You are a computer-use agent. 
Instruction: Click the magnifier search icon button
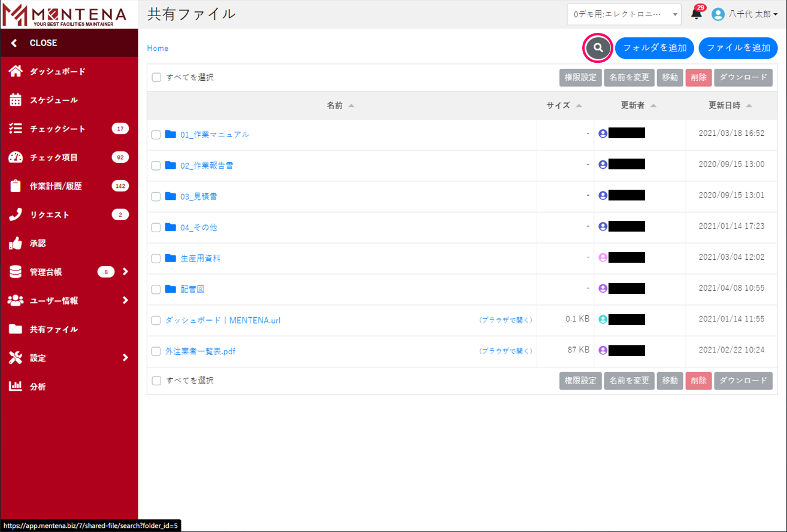coord(598,48)
